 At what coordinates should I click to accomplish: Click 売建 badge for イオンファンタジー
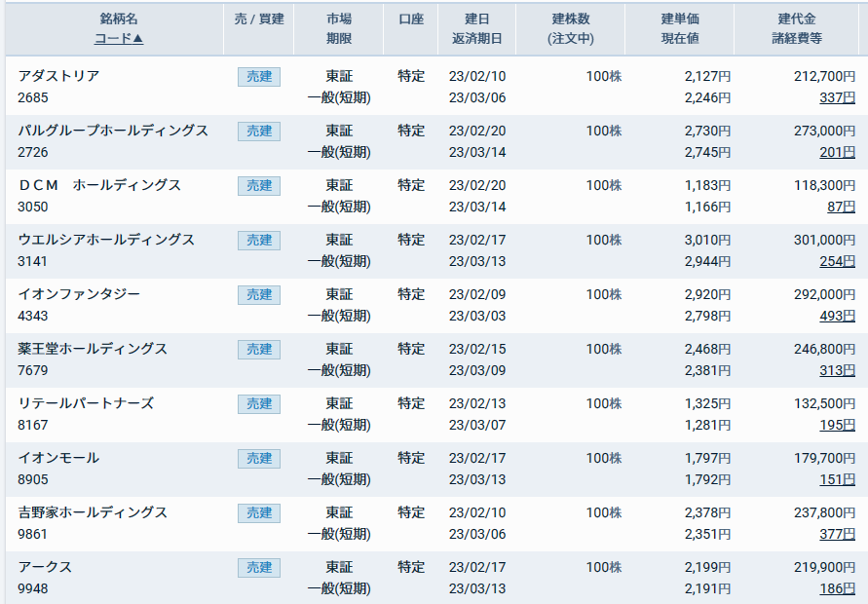[x=259, y=294]
